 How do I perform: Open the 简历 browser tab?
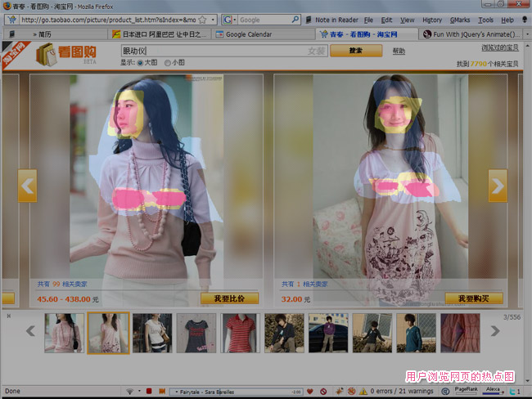coord(56,34)
